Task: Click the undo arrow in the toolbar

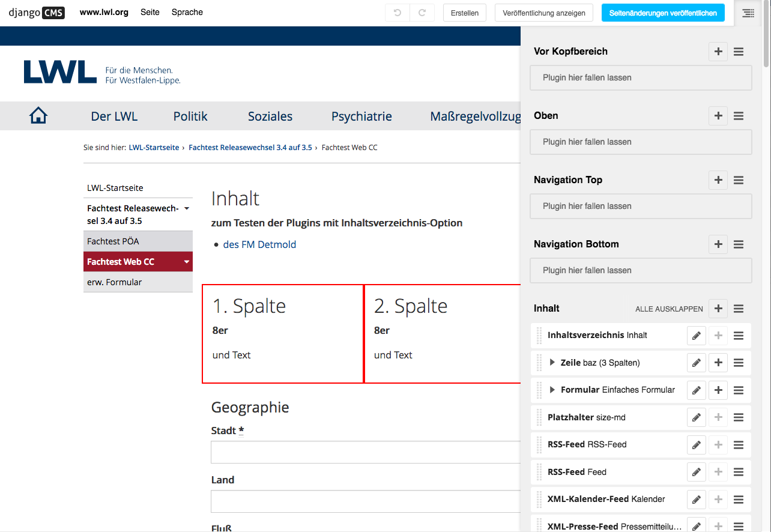Action: pos(398,13)
